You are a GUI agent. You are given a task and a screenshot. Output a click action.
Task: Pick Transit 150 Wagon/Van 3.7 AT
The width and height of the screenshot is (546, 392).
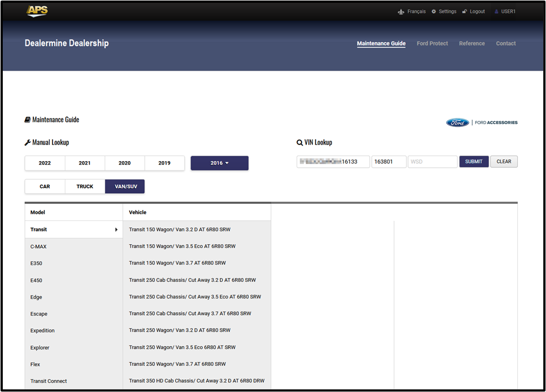[177, 263]
